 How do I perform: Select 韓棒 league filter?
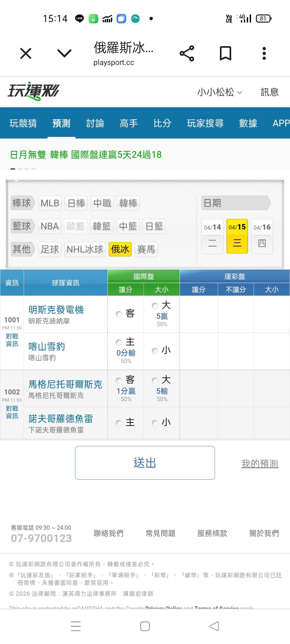pyautogui.click(x=128, y=203)
